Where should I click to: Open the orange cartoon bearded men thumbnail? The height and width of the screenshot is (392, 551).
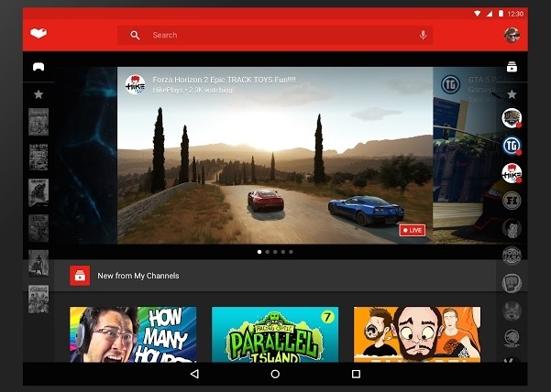click(x=417, y=334)
